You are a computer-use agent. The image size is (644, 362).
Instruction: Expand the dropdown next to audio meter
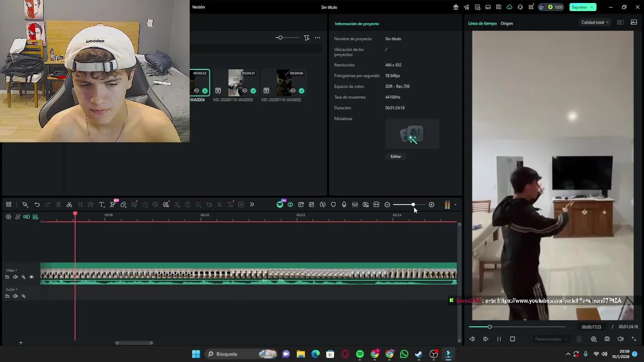(455, 205)
